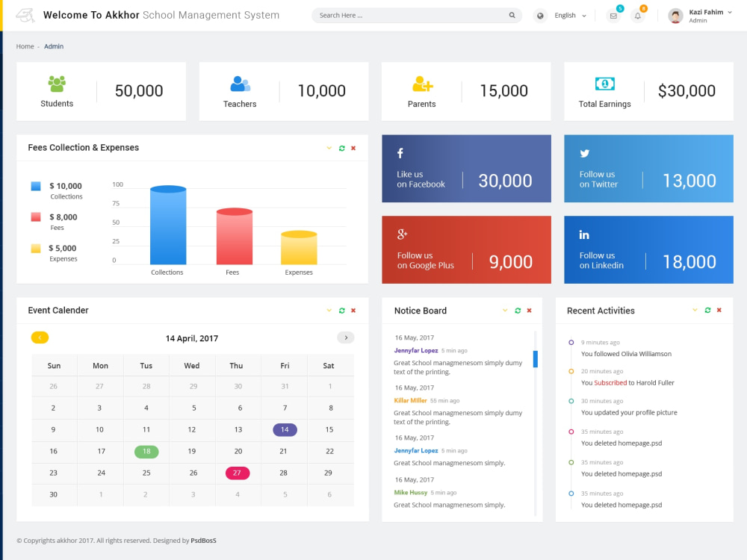Click the blue Collections bar in chart
The image size is (747, 560).
pyautogui.click(x=168, y=225)
